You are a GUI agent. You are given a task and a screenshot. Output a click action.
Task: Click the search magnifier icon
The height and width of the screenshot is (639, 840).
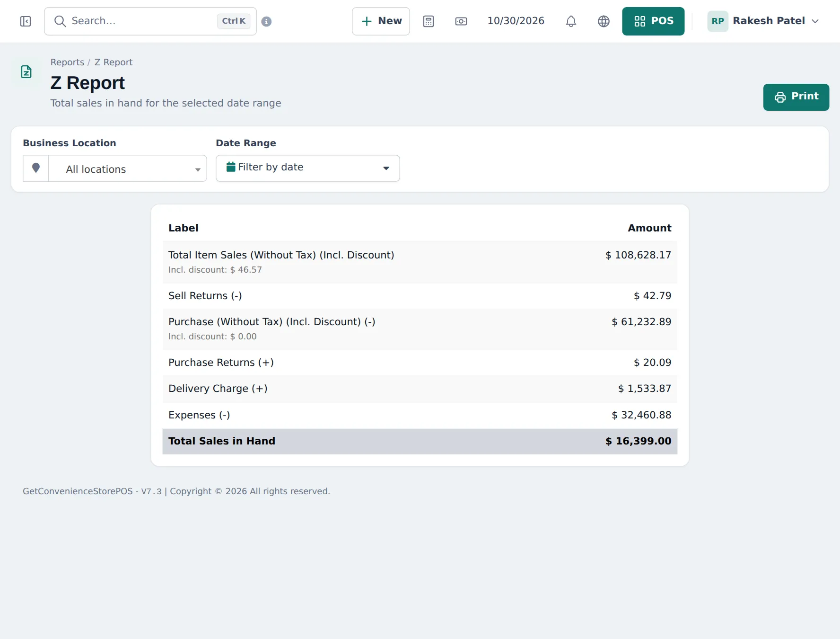click(60, 21)
